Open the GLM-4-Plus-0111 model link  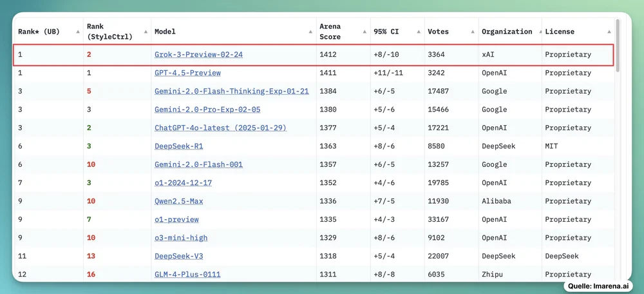(x=187, y=274)
